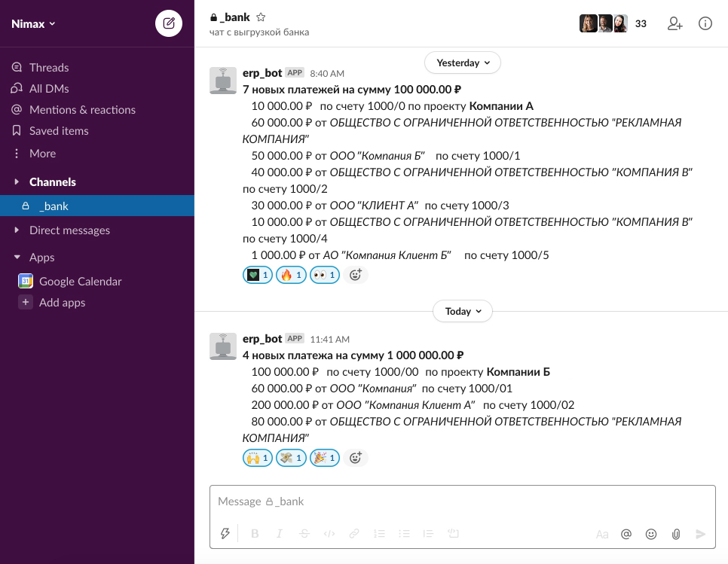Click Add apps in sidebar
The image size is (728, 564).
click(x=62, y=303)
